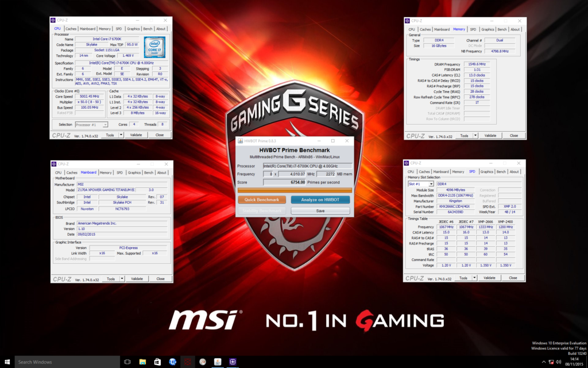Click the DRAM Frequency value 1549.6 MHz
The height and width of the screenshot is (368, 588).
477,64
